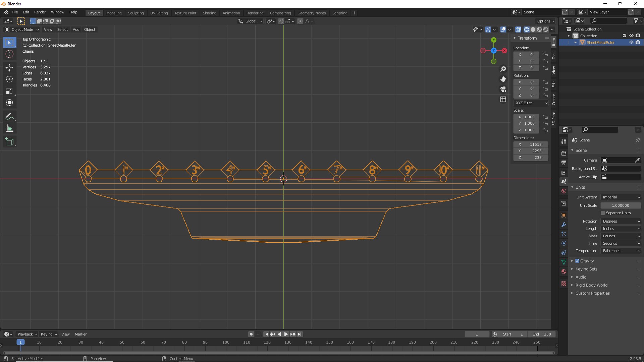Screen dimensions: 644x362
Task: Select the Annotate pencil tool
Action: 9,117
